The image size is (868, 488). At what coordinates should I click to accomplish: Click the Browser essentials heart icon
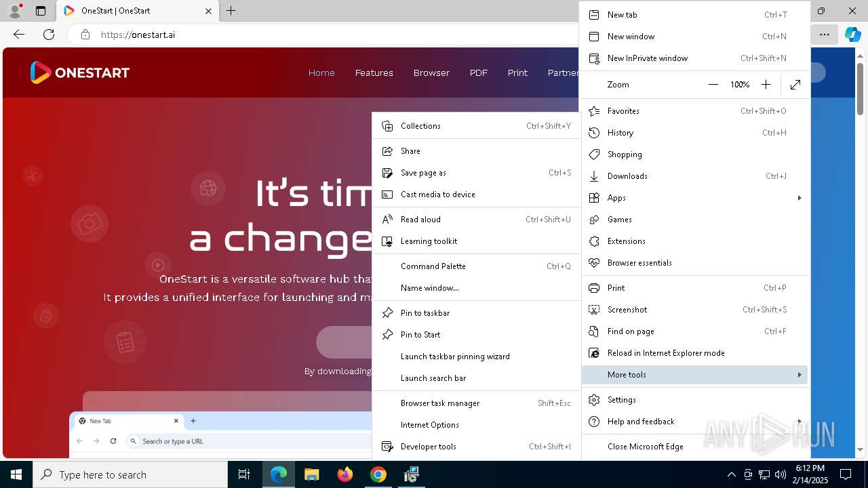[594, 263]
